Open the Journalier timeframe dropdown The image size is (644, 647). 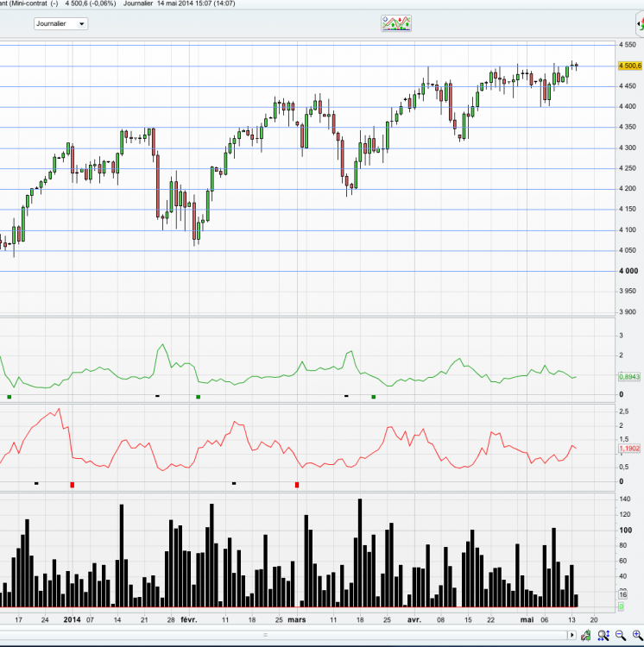[60, 23]
